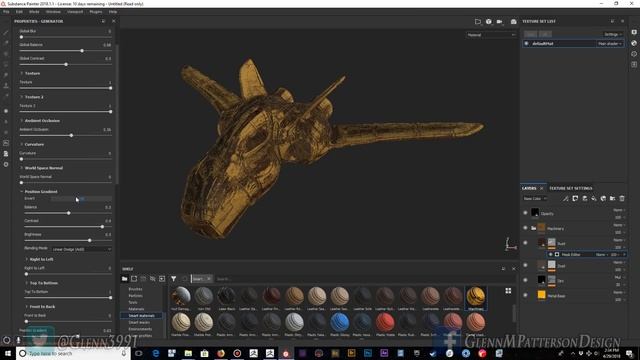Select the Layers tab

pos(529,188)
